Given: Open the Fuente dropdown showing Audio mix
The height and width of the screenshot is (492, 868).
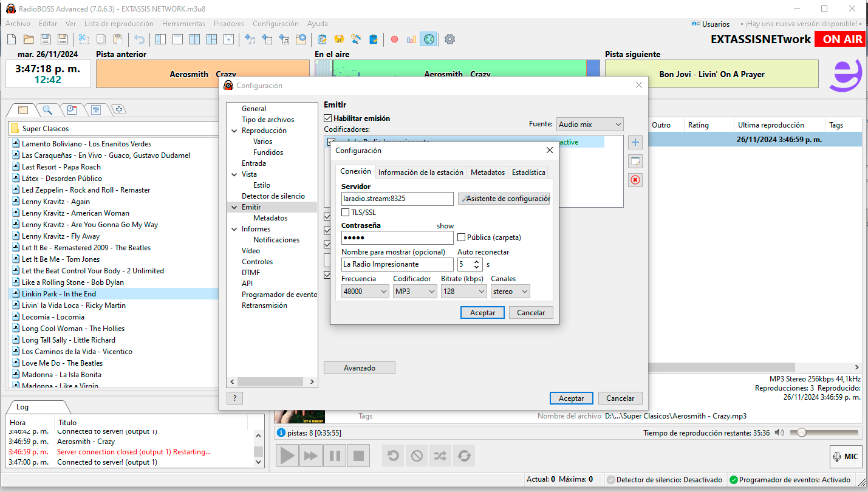Looking at the screenshot, I should coord(589,124).
